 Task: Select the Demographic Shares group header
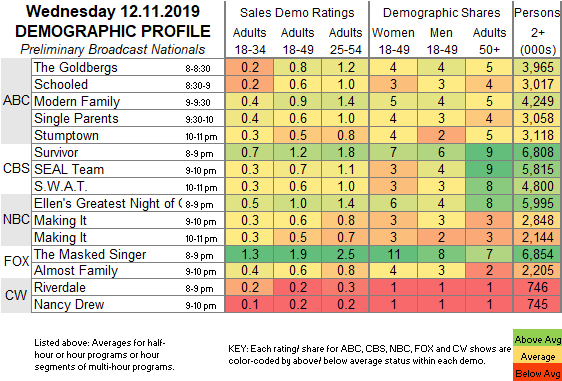[441, 13]
